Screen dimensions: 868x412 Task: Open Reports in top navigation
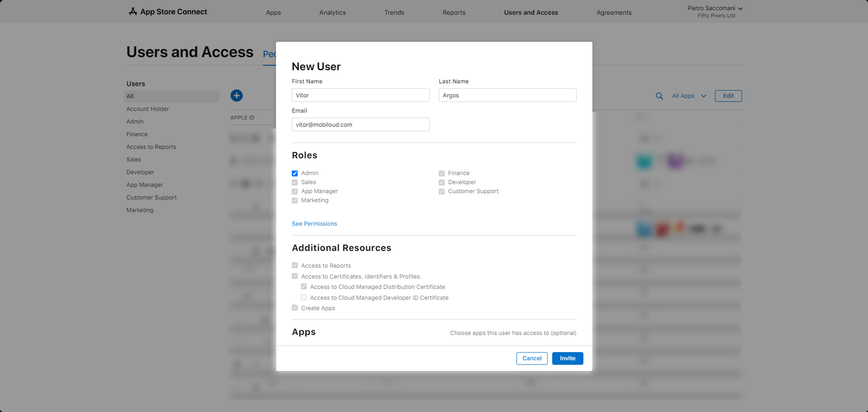(x=454, y=13)
